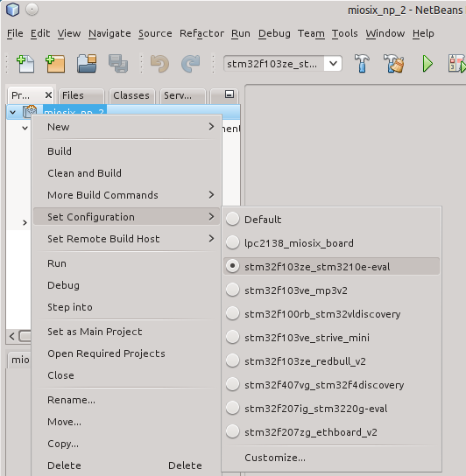Image resolution: width=466 pixels, height=476 pixels.
Task: Choose Clean and Build from context menu
Action: [x=126, y=173]
